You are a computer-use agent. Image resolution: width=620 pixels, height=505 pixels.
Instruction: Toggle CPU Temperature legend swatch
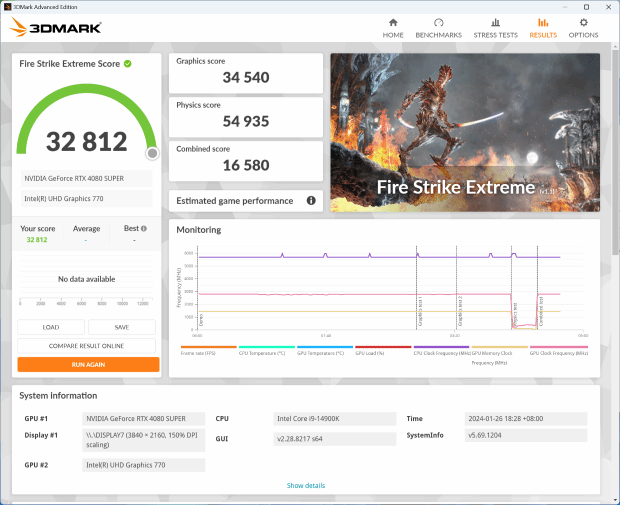[x=267, y=347]
